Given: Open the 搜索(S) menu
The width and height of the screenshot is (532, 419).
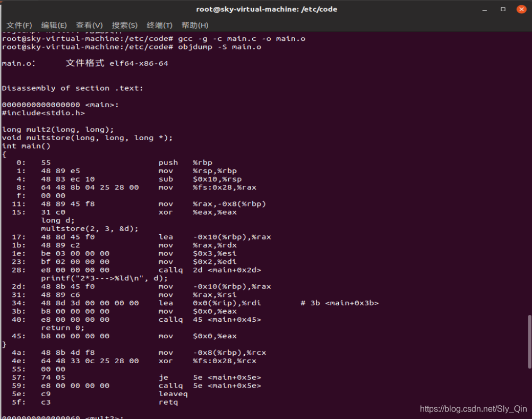Looking at the screenshot, I should pyautogui.click(x=125, y=25).
